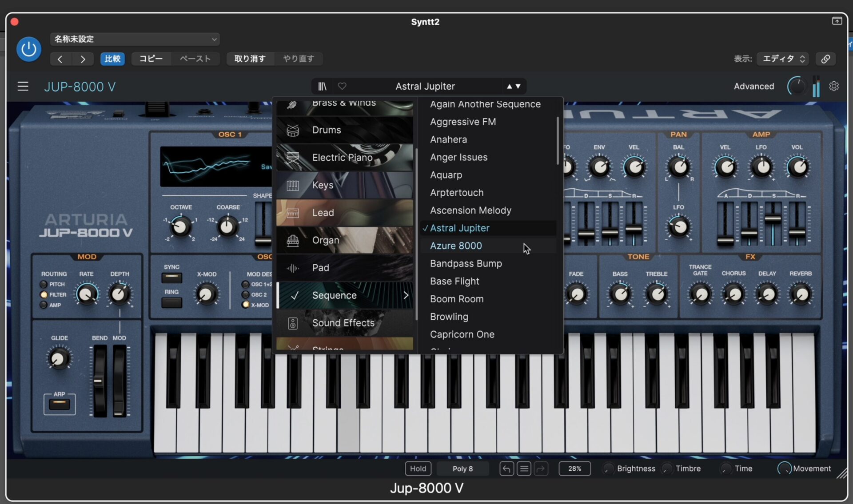
Task: Click the やり直す redo button
Action: 298,59
